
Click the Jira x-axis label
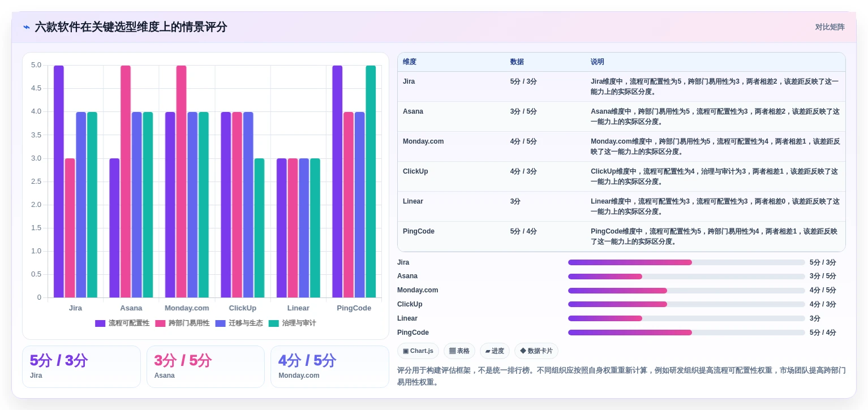click(75, 308)
